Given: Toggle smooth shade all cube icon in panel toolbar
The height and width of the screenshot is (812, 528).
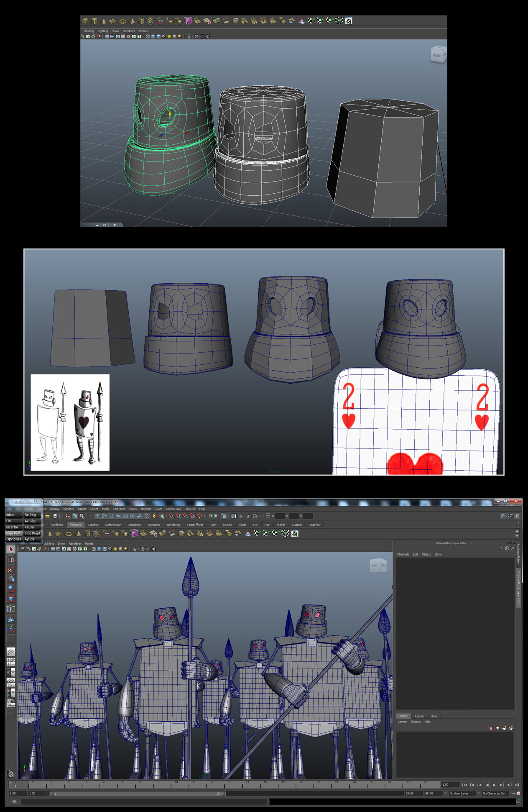Looking at the screenshot, I should point(99,549).
